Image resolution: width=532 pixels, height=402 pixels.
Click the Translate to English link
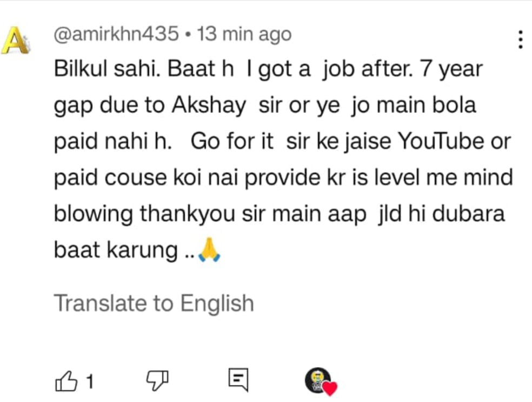tap(153, 303)
